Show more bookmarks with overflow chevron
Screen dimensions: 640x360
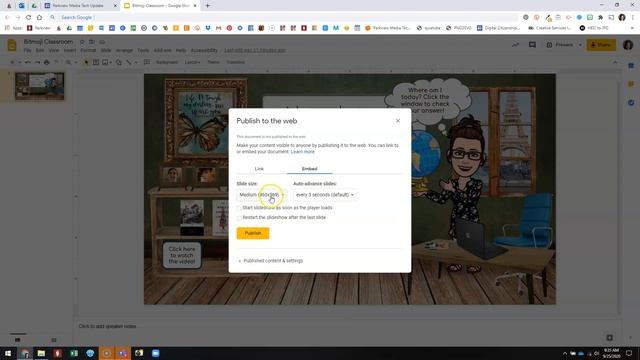[x=632, y=28]
